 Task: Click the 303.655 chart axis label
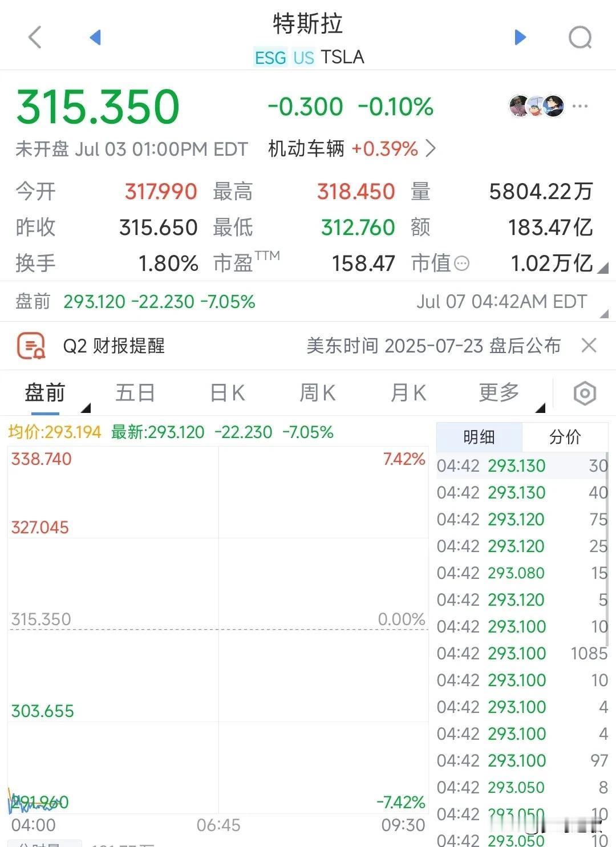tap(42, 711)
